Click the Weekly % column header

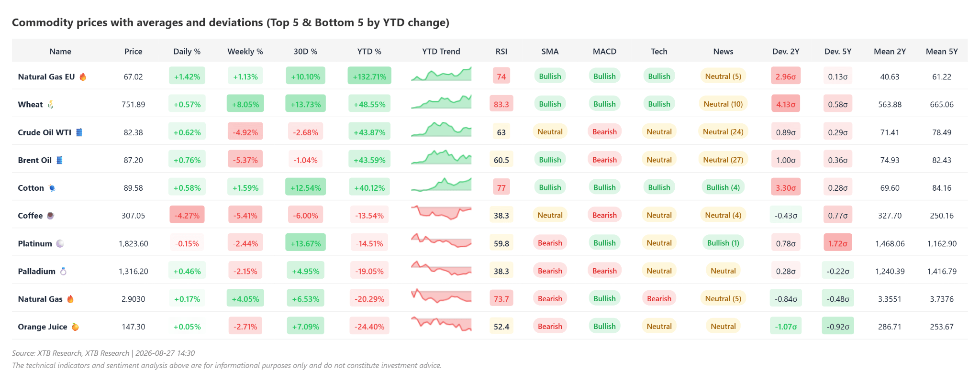pos(245,51)
